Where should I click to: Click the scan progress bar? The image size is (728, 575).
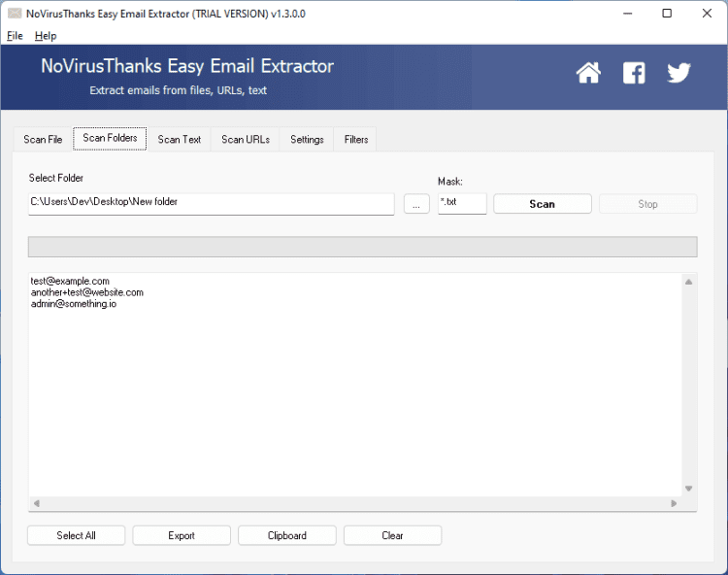(363, 247)
